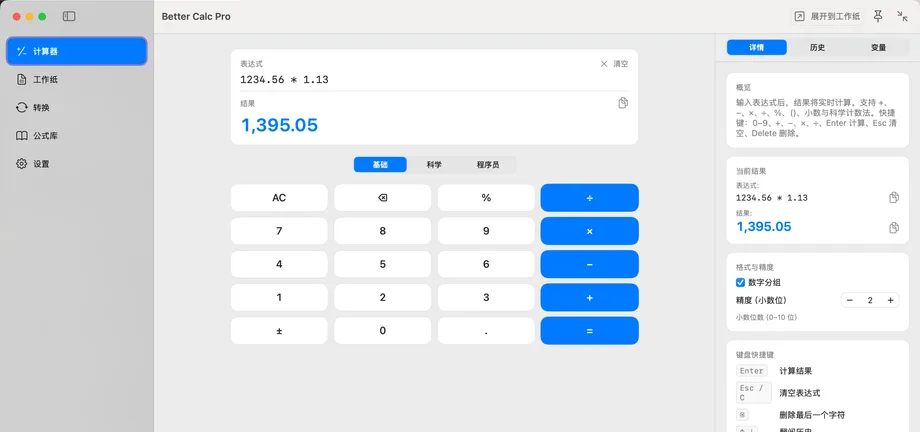
Task: Tap the number 4 key
Action: coord(279,264)
